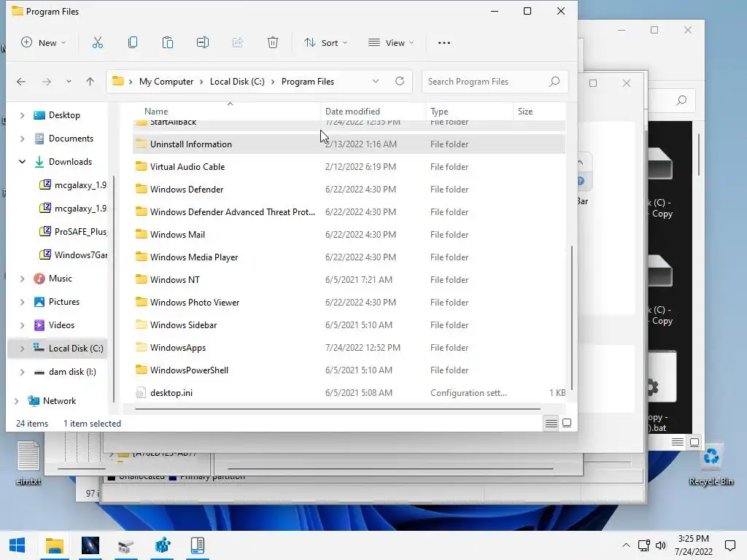Image resolution: width=747 pixels, height=560 pixels.
Task: Select the eirr.txt desktop file
Action: pos(28,463)
